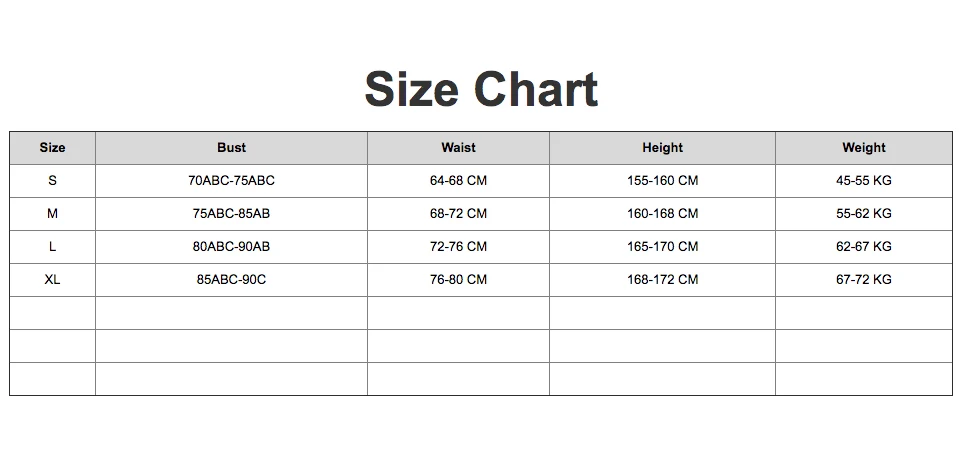Click the 85ABC-90C bust cell

(x=231, y=280)
